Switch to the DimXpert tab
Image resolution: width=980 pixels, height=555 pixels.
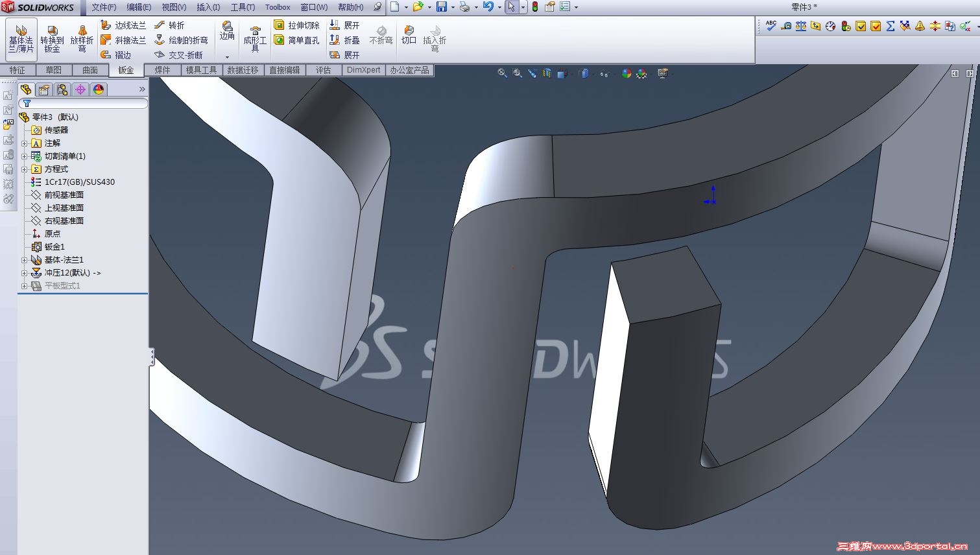364,70
